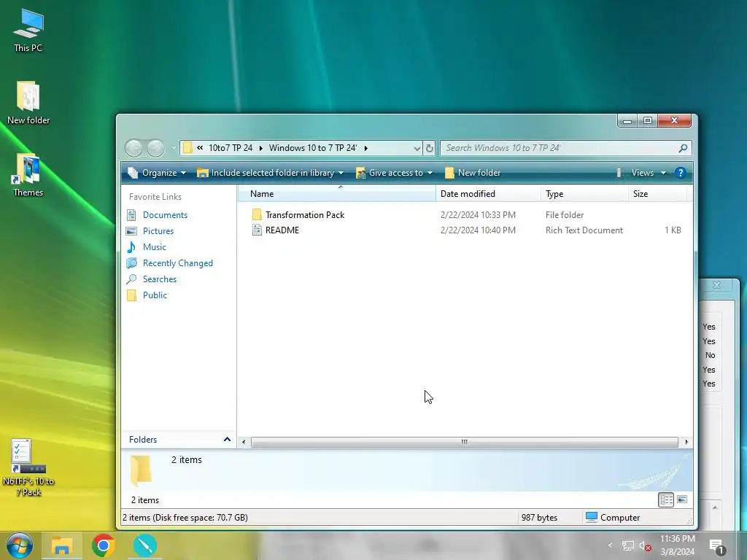Open Include selected folder in library dropdown
The height and width of the screenshot is (560, 747).
270,173
